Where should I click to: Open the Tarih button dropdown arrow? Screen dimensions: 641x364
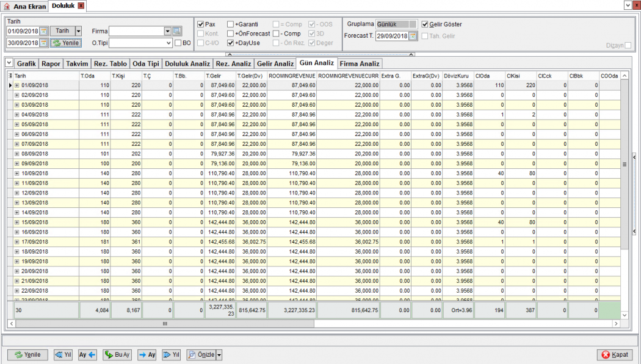click(79, 31)
